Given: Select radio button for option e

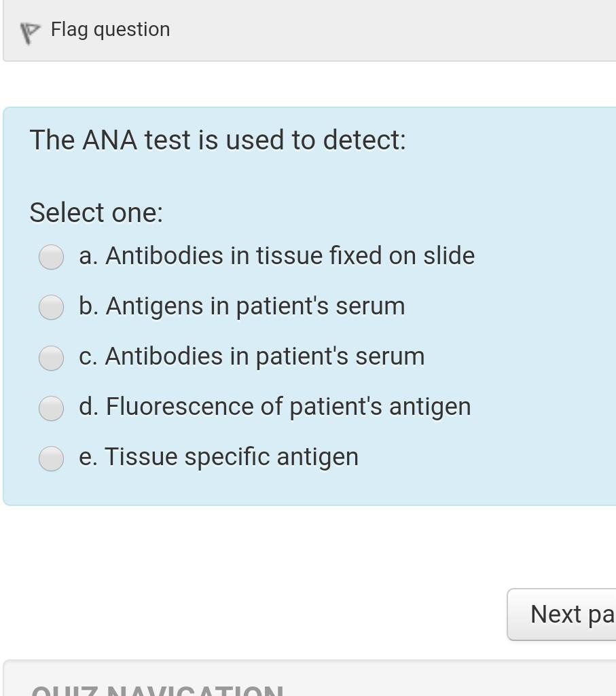Looking at the screenshot, I should (51, 458).
